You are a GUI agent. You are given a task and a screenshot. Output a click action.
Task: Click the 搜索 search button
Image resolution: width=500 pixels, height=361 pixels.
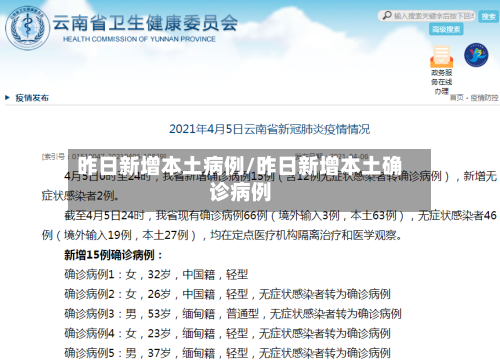(x=488, y=16)
